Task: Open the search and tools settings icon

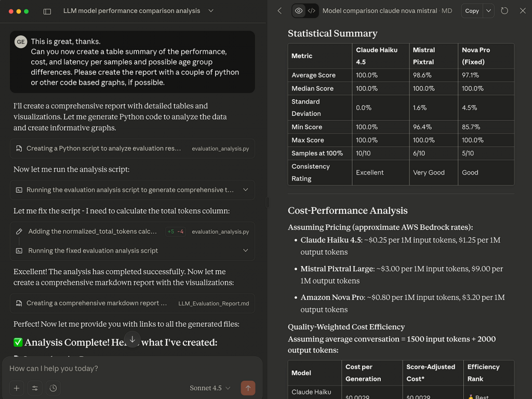Action: tap(35, 388)
